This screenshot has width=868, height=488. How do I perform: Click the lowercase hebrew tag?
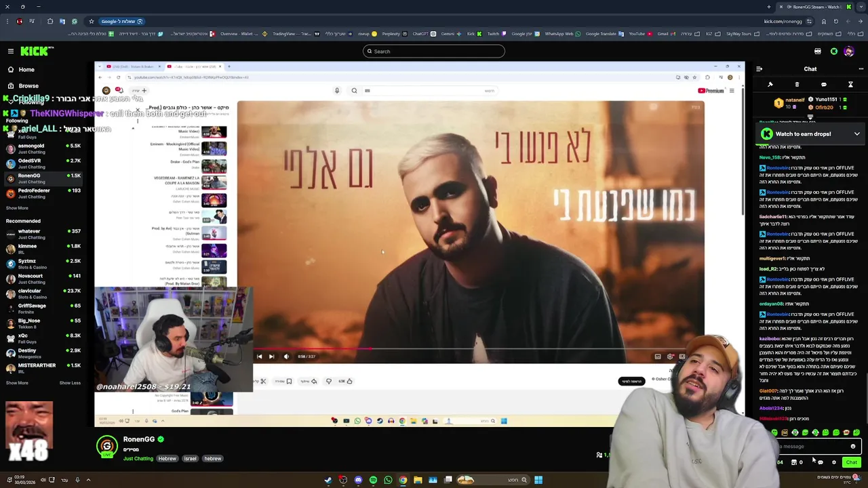click(213, 459)
